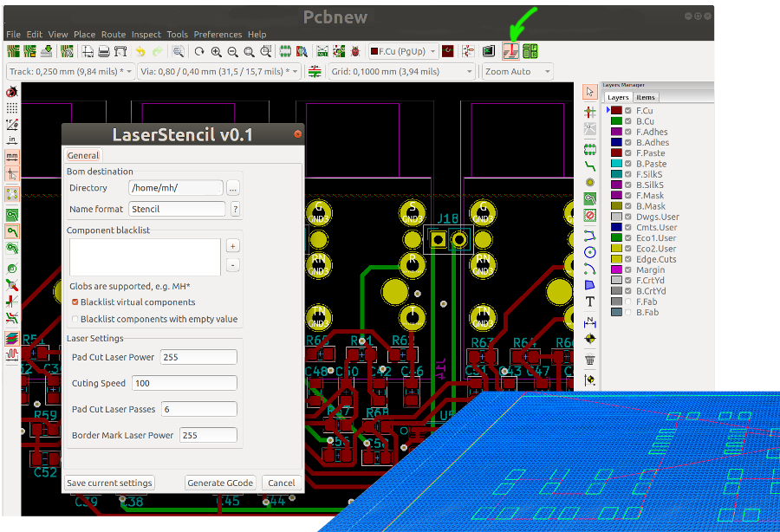Select the arrow cursor tool
The width and height of the screenshot is (780, 532).
point(590,92)
